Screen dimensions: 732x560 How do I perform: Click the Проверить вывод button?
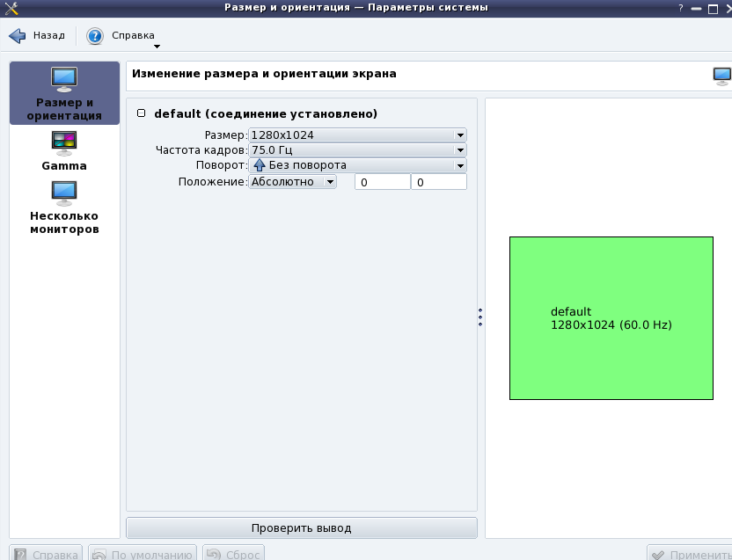click(x=302, y=528)
